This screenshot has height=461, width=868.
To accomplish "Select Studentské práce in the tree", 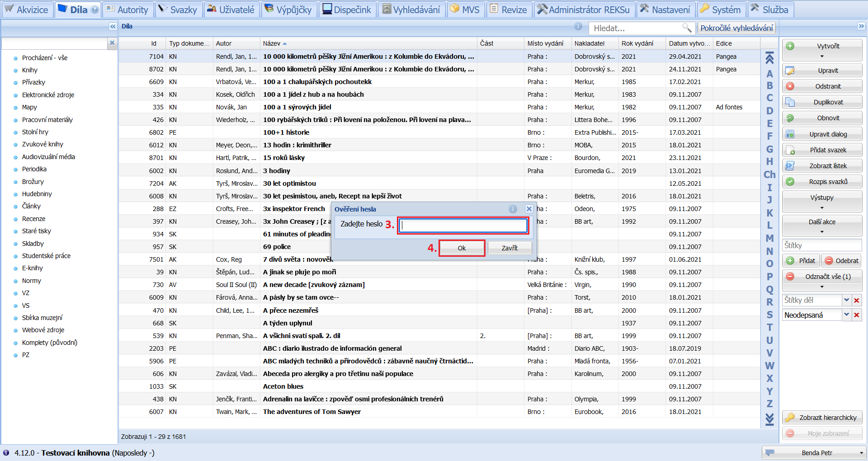I will pos(46,256).
